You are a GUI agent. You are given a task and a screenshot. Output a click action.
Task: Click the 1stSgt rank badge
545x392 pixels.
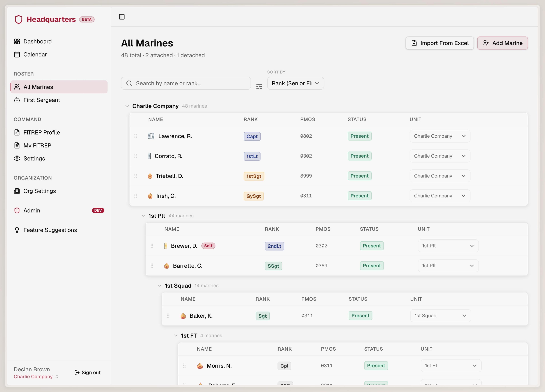pos(254,176)
